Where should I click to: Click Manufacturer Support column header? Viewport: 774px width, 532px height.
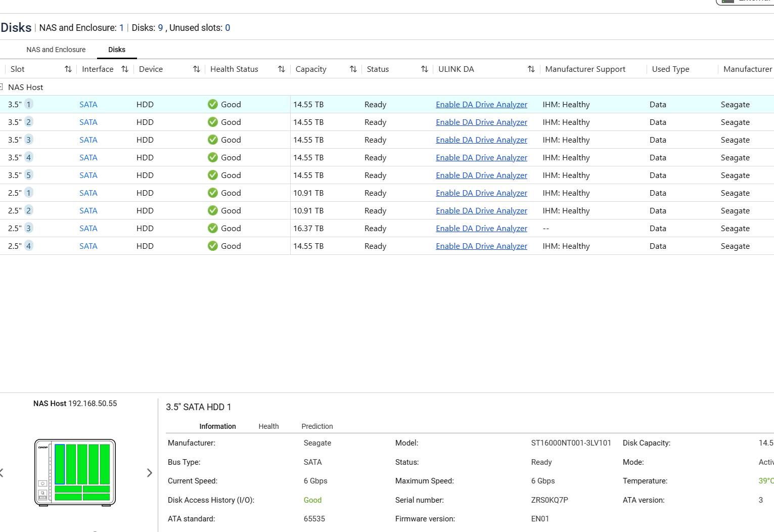point(585,69)
